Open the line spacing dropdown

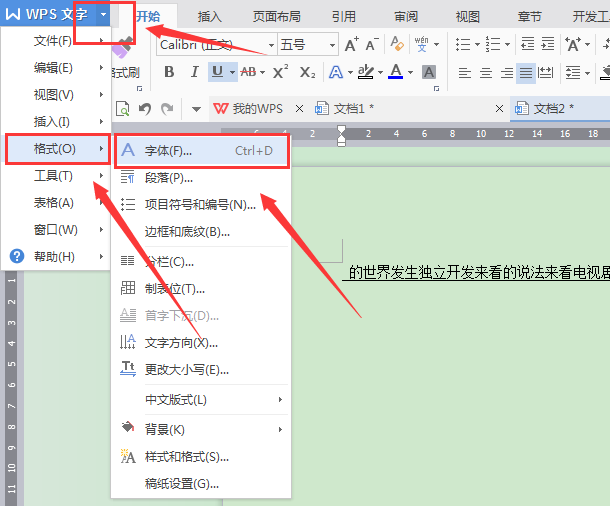(587, 73)
